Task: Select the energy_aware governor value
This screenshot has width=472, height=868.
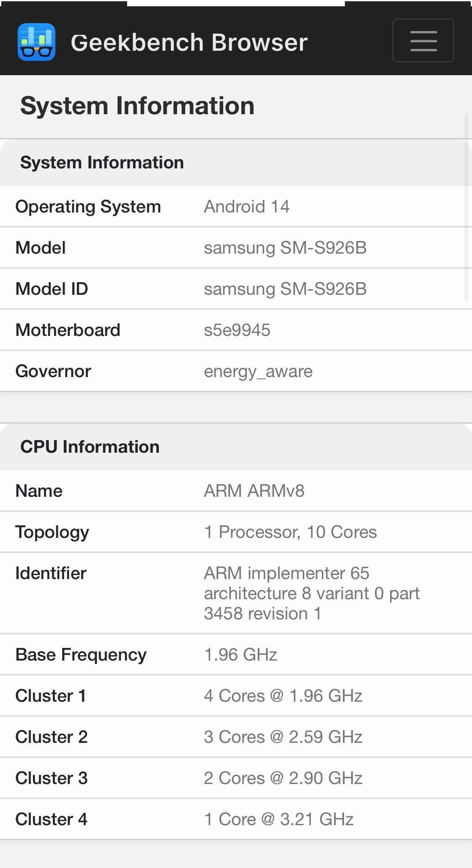Action: (258, 372)
